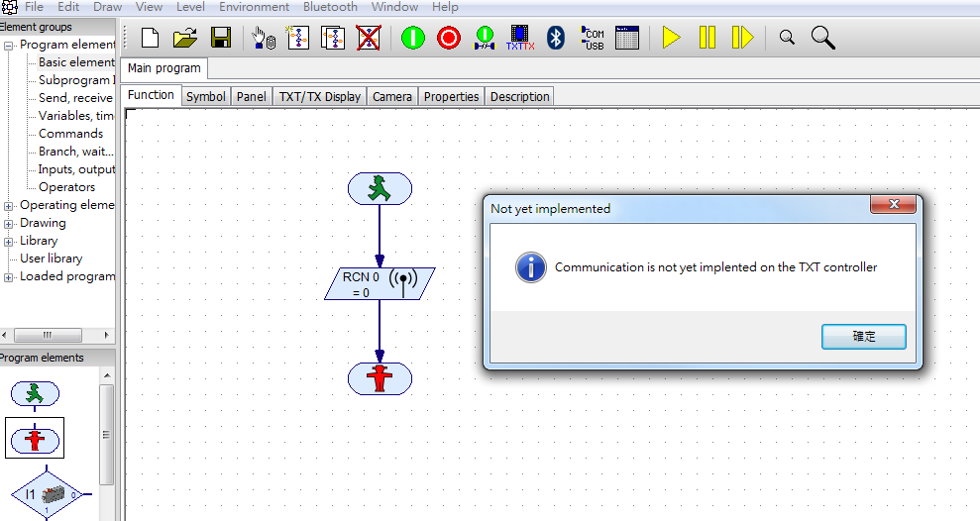Pause execution with yellow pause button
Viewport: 980px width, 521px height.
coord(707,39)
